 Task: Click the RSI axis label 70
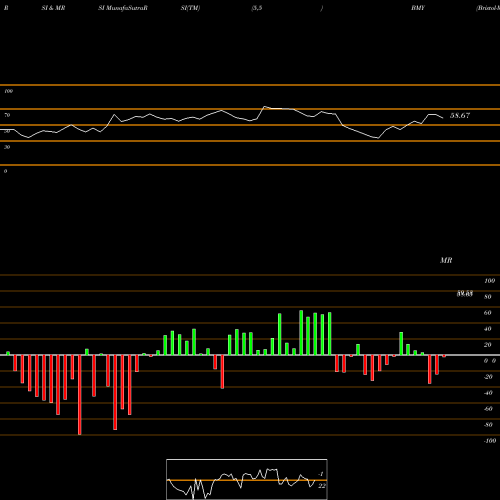tap(7, 115)
